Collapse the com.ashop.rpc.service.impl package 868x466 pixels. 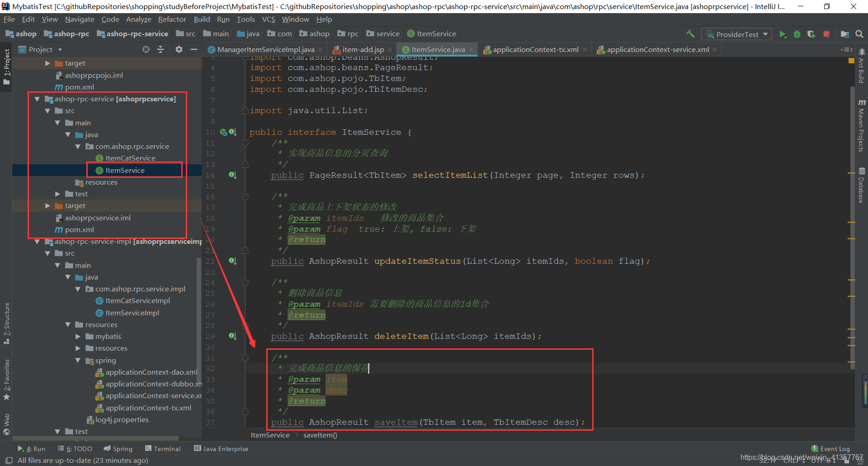pyautogui.click(x=78, y=289)
